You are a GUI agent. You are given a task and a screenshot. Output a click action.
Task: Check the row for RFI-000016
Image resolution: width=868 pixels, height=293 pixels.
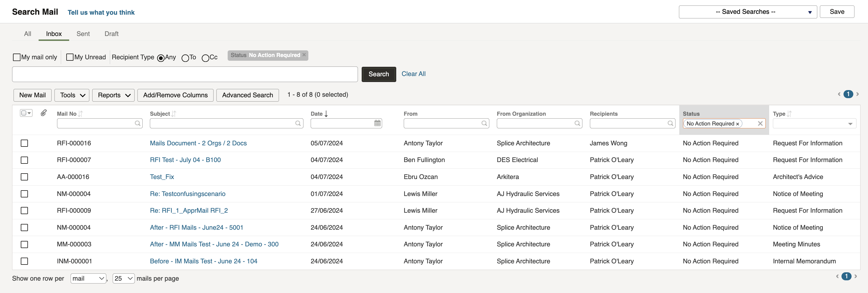(24, 143)
